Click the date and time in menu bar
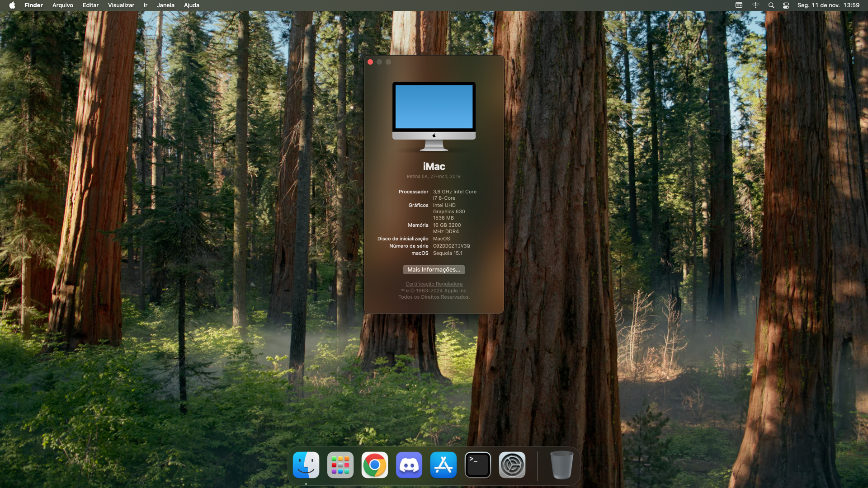The height and width of the screenshot is (488, 868). (828, 5)
